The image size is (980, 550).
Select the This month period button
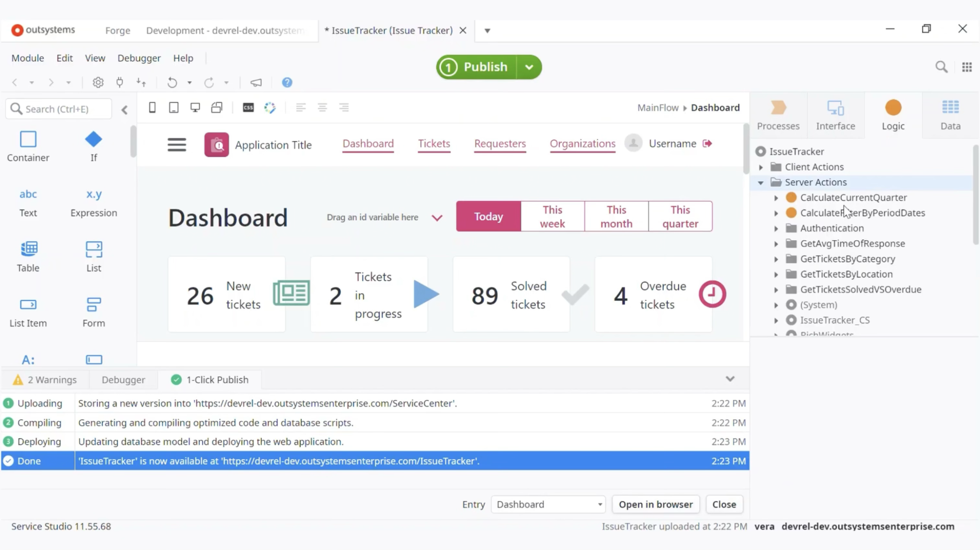[616, 216]
